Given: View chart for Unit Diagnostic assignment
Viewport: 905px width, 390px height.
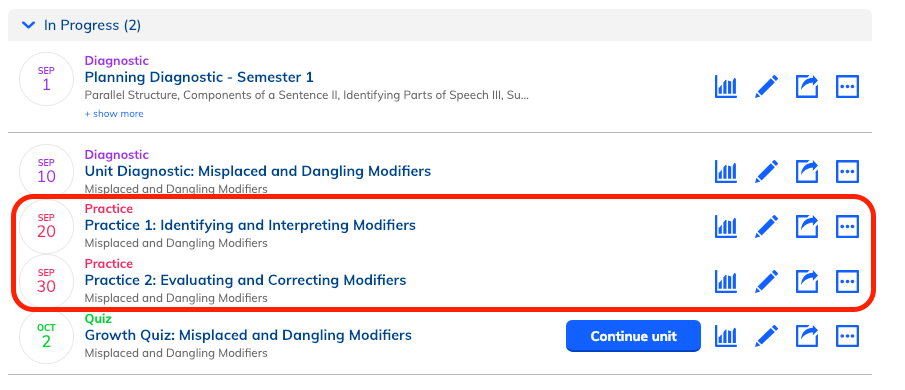Looking at the screenshot, I should [x=726, y=171].
